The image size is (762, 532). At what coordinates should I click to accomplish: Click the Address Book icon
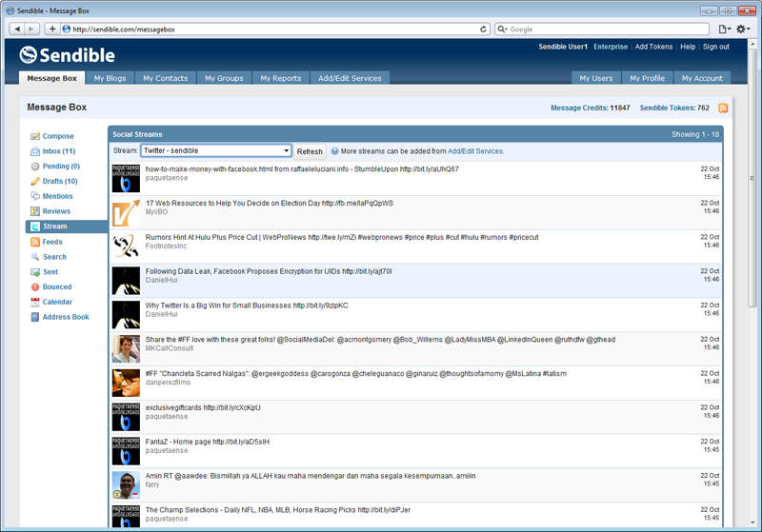(35, 317)
